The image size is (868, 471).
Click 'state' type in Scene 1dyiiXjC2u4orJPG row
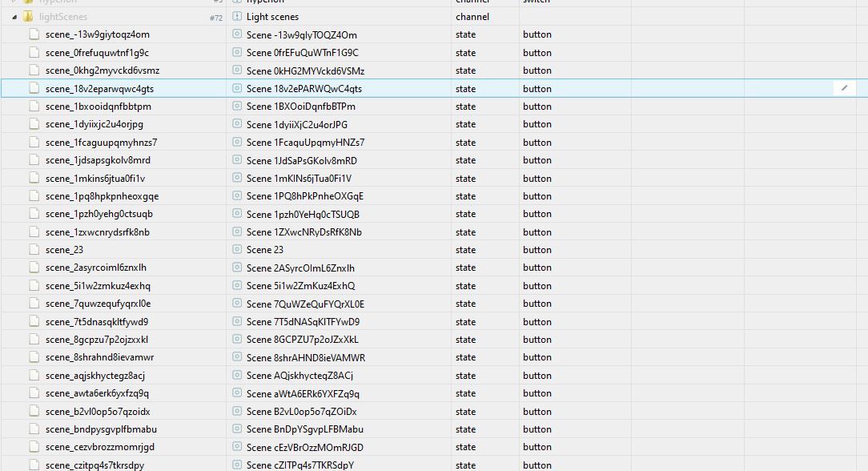[465, 124]
